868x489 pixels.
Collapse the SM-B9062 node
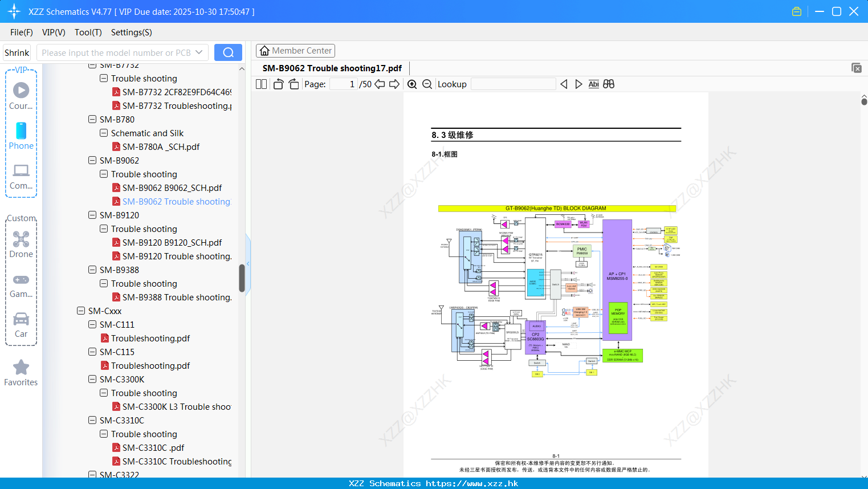92,160
